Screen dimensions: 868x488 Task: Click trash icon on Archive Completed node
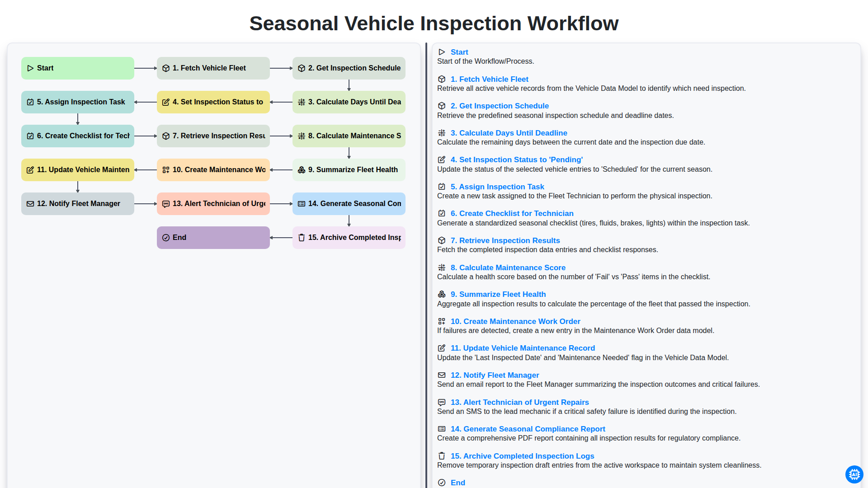coord(302,238)
